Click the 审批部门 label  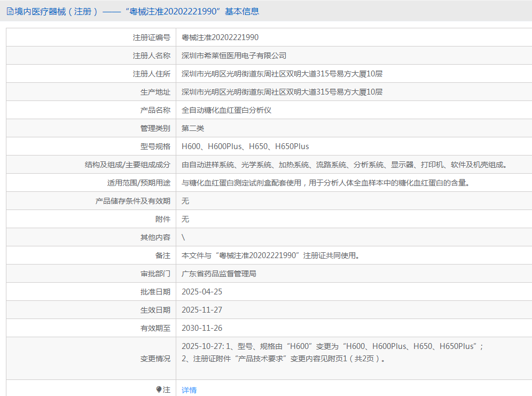point(155,274)
